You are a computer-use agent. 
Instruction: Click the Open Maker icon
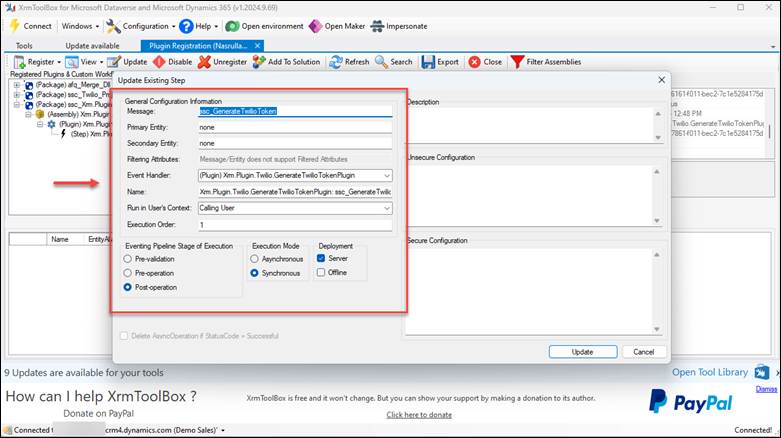click(x=315, y=26)
